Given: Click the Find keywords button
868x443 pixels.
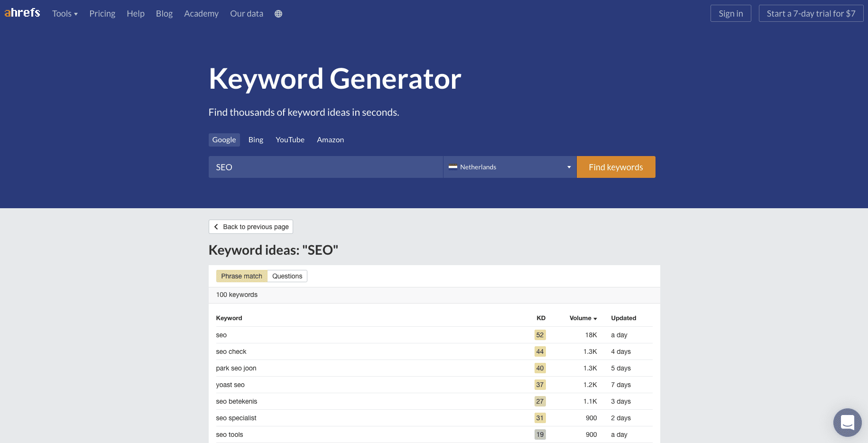Looking at the screenshot, I should [616, 167].
